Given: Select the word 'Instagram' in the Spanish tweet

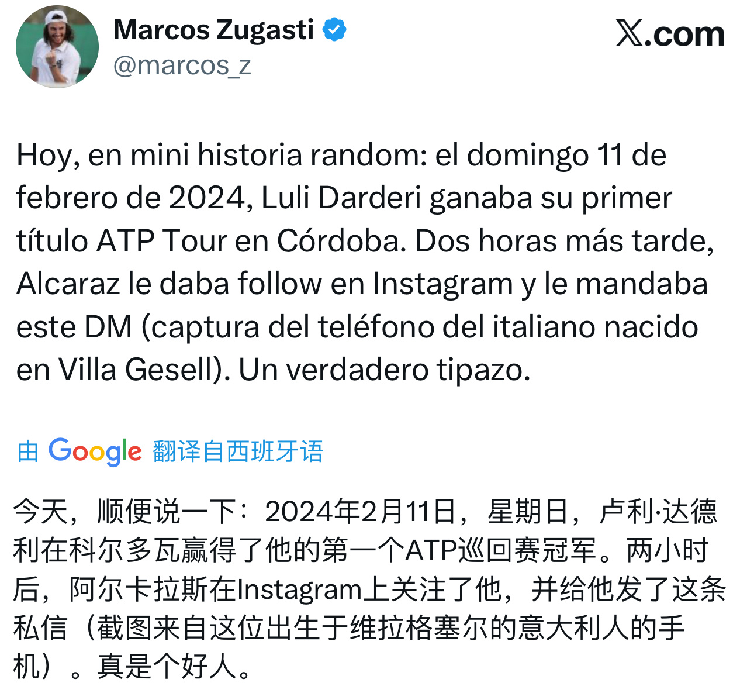Looking at the screenshot, I should click(443, 284).
